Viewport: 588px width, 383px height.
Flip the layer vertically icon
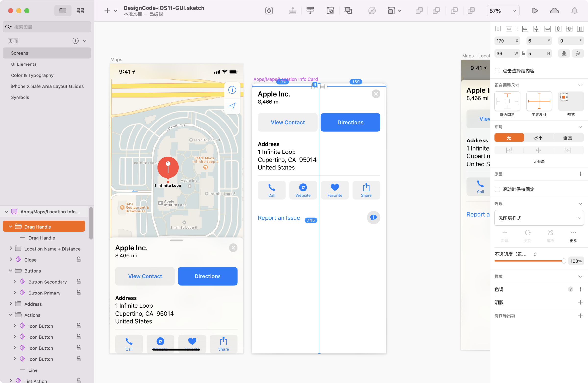tap(578, 53)
